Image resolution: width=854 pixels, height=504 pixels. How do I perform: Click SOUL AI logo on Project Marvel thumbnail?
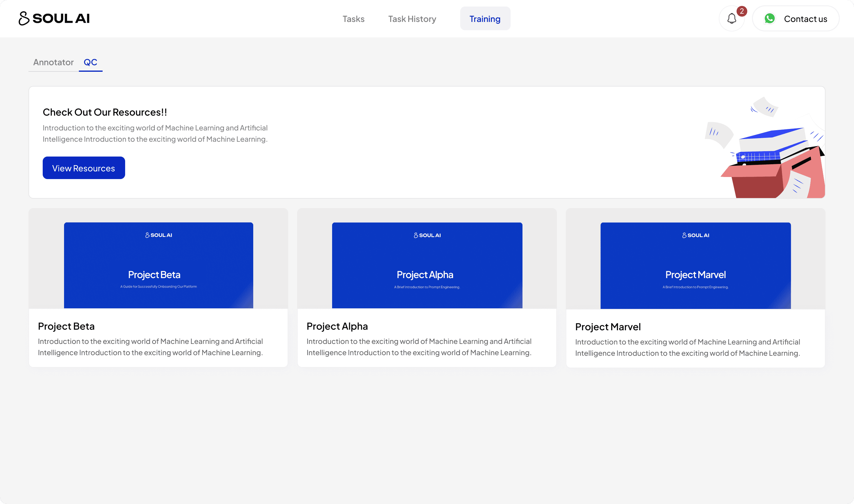point(695,235)
